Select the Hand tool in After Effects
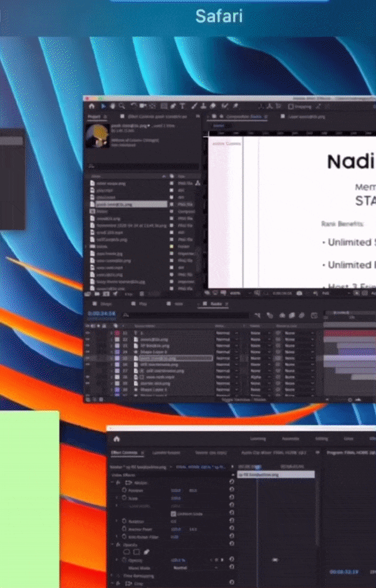This screenshot has height=588, width=376. 112,106
